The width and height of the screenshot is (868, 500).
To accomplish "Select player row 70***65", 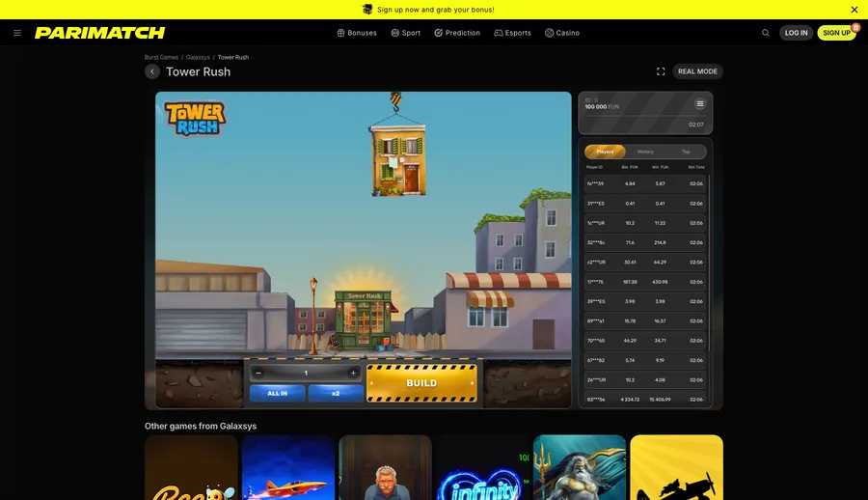I will pos(645,341).
